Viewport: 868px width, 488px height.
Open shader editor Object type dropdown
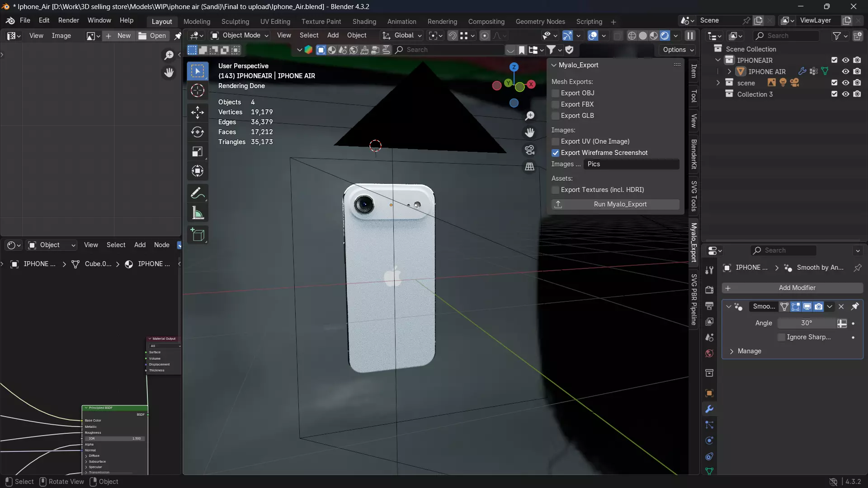point(52,245)
